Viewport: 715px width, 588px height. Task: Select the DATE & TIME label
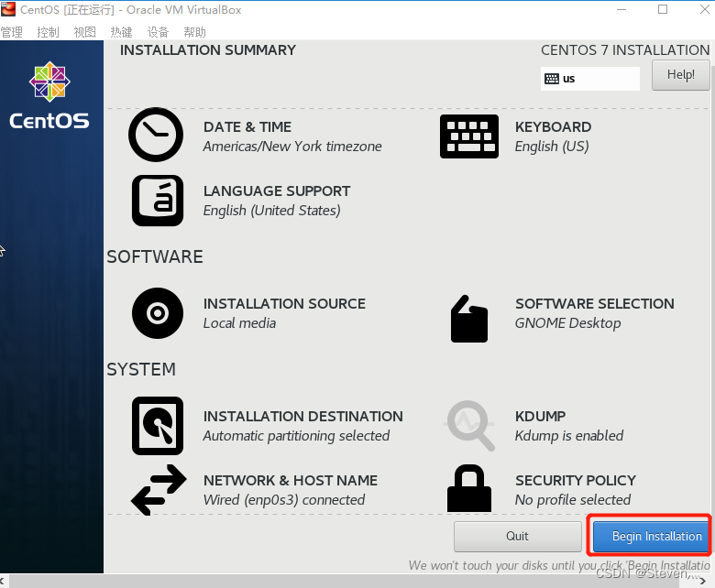click(247, 127)
